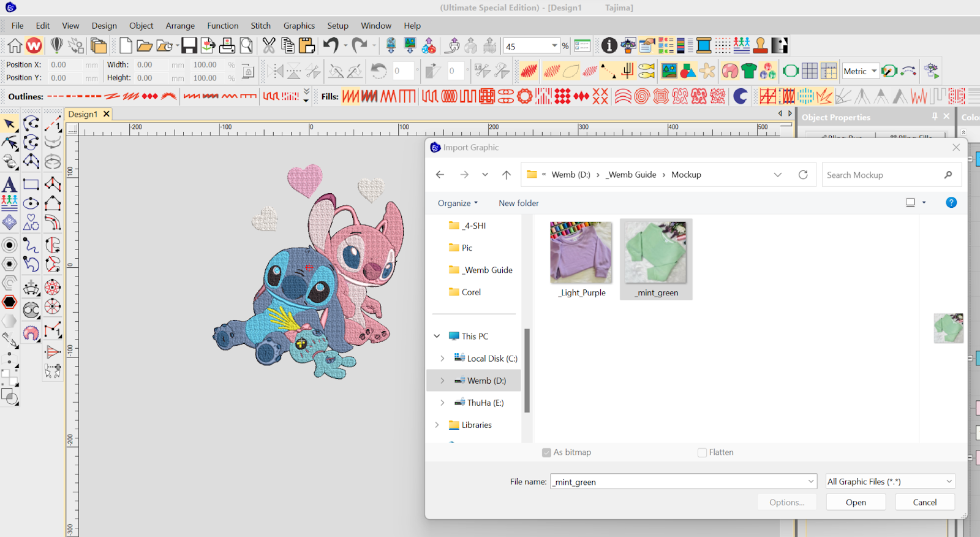Choose the spiral fill stitch icon
980x537 pixels.
(641, 96)
